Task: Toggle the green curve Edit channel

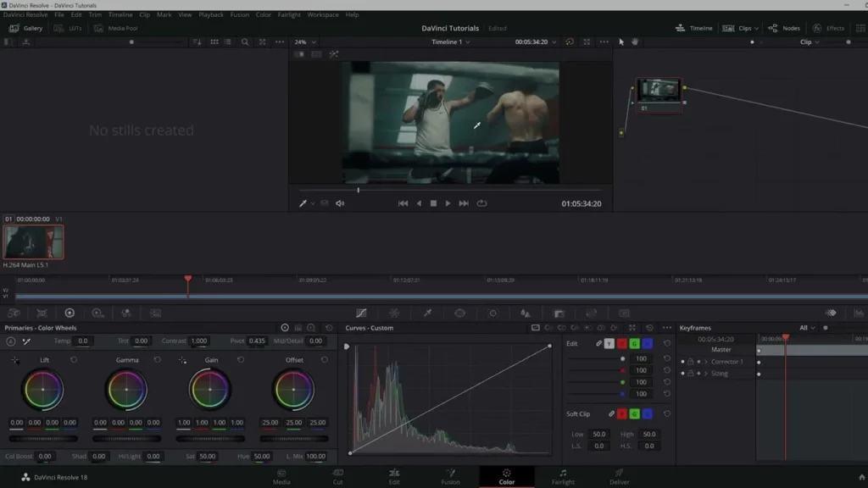Action: (x=634, y=344)
